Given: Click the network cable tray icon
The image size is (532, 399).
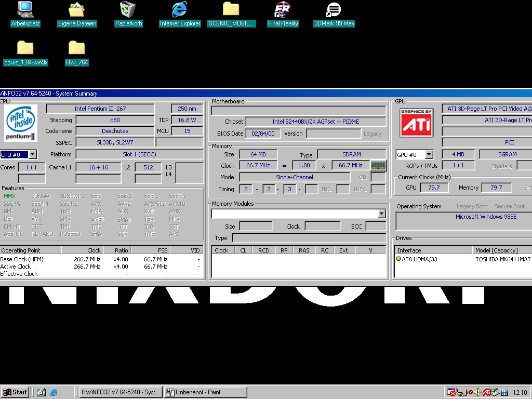Looking at the screenshot, I should click(x=461, y=393).
